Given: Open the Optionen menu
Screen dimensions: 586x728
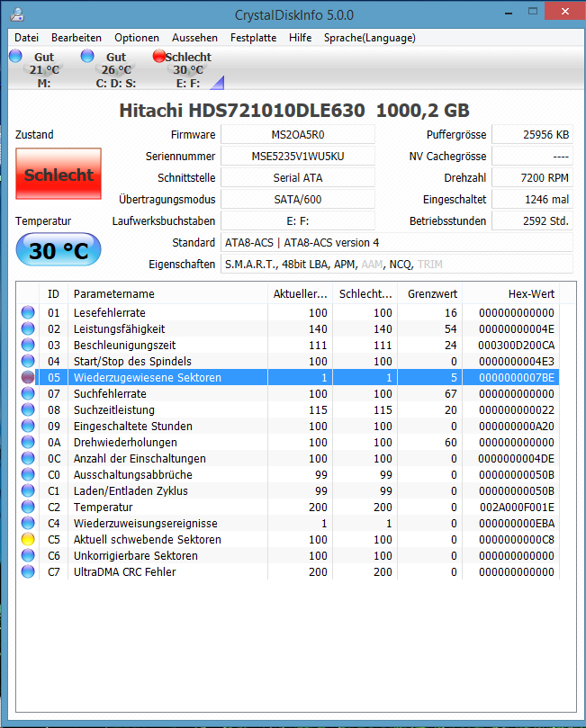Looking at the screenshot, I should 137,38.
